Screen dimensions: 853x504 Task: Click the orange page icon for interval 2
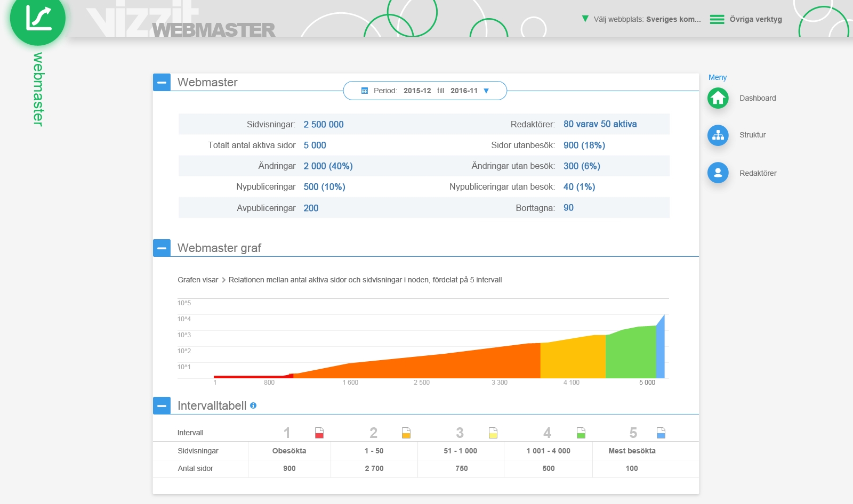406,433
